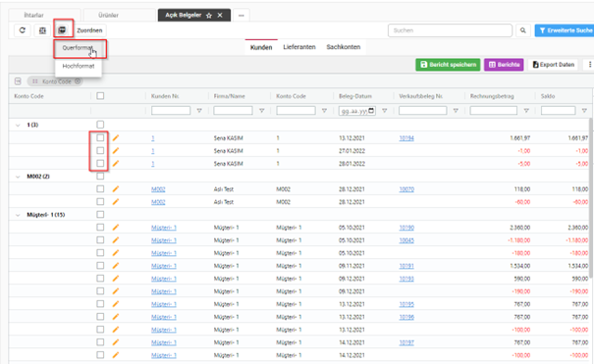
Task: Open filter icon for Konto Code column
Action: pos(324,111)
